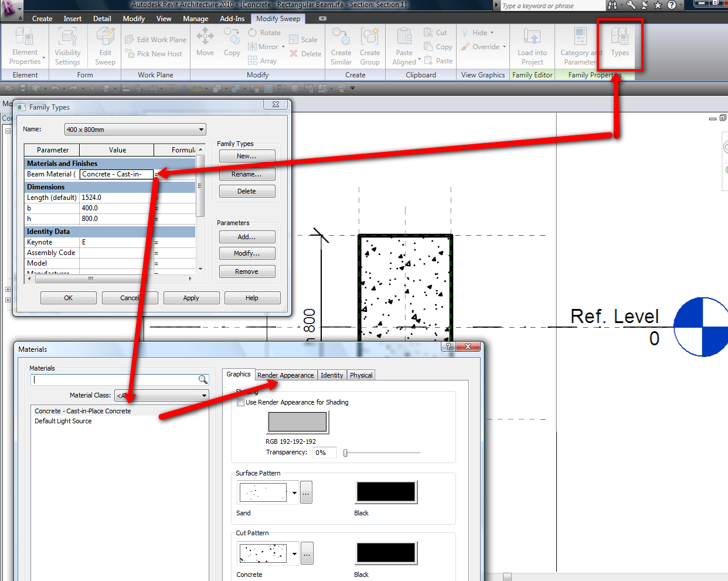The width and height of the screenshot is (728, 581).
Task: Click the Cut Pattern black color swatch
Action: (x=386, y=553)
